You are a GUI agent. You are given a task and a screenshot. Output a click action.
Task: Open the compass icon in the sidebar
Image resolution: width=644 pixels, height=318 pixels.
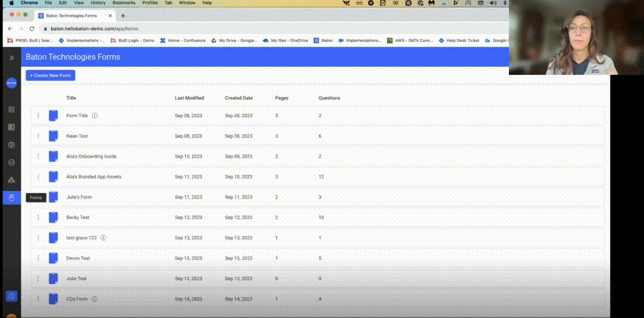point(12,144)
